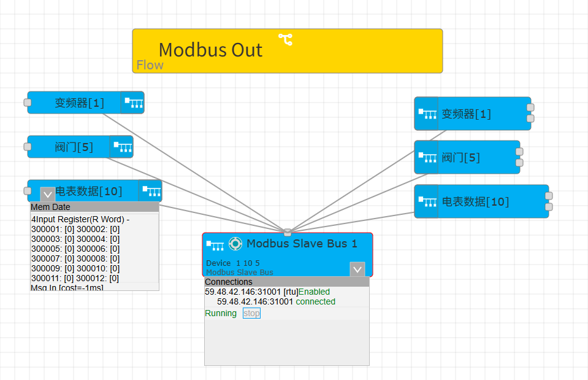The image size is (588, 380).
Task: Click lower output port of right 变频器[1]
Action: [x=530, y=118]
